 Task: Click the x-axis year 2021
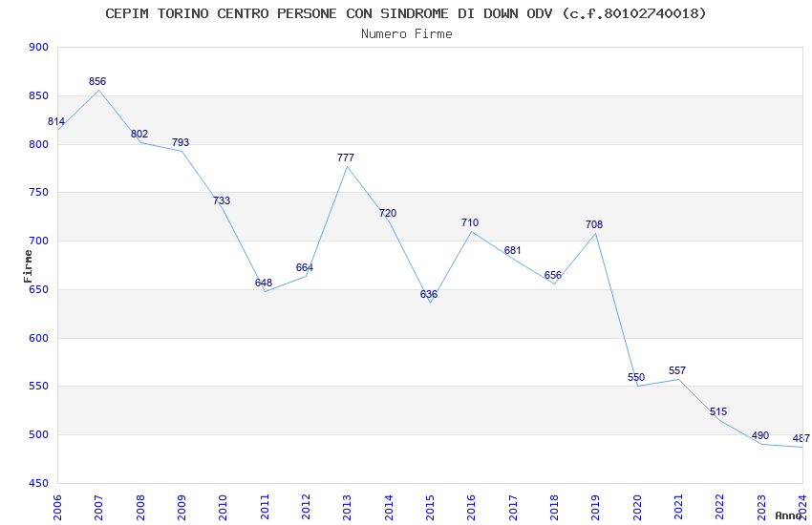tap(678, 508)
